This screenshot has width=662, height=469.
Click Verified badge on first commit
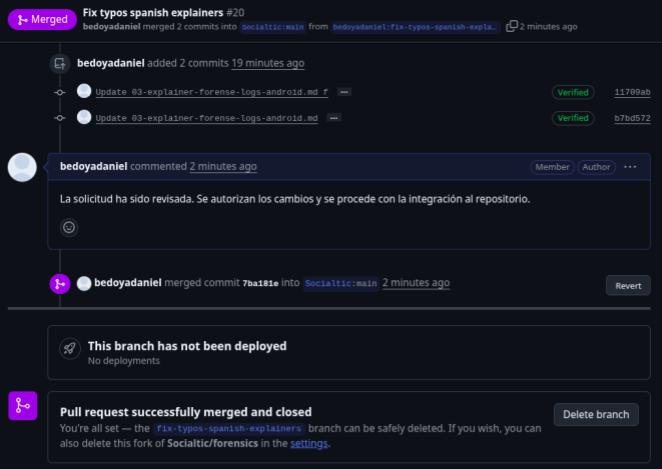(x=573, y=92)
